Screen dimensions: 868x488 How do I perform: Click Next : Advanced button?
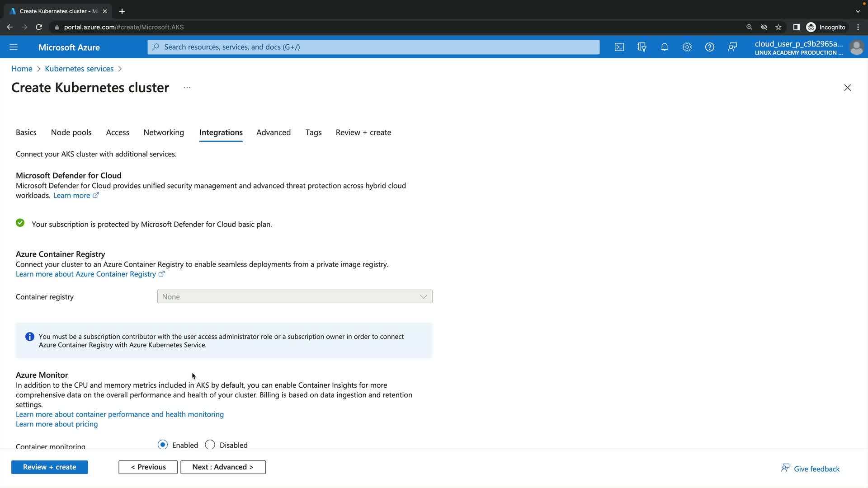pos(223,467)
